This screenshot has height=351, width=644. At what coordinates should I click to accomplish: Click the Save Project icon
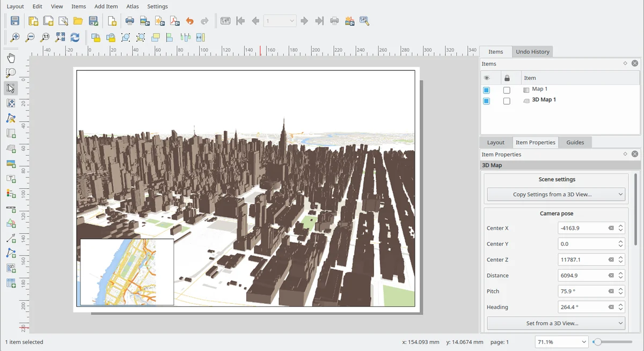point(15,21)
